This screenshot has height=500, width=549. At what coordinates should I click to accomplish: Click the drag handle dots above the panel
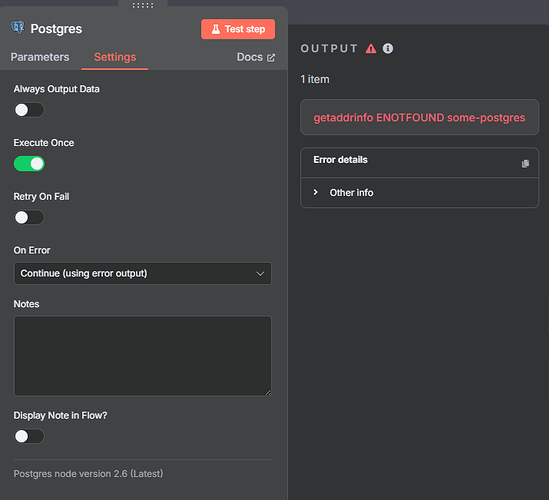[x=143, y=5]
